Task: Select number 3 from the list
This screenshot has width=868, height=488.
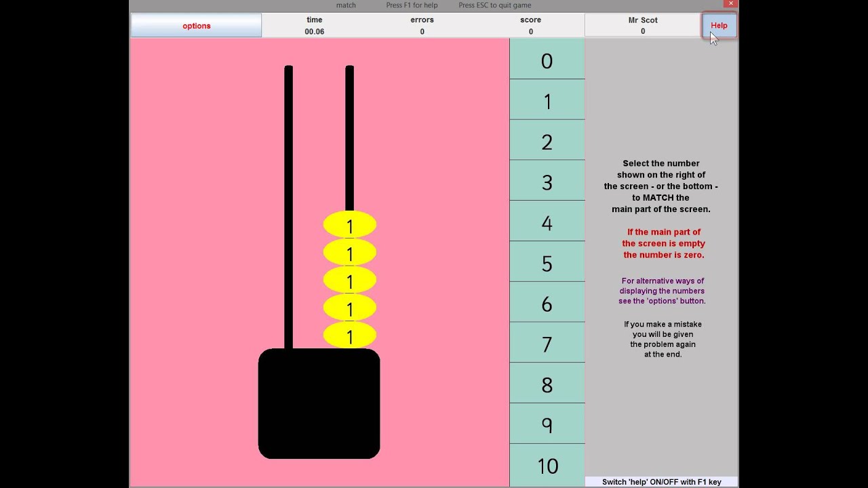Action: [547, 181]
